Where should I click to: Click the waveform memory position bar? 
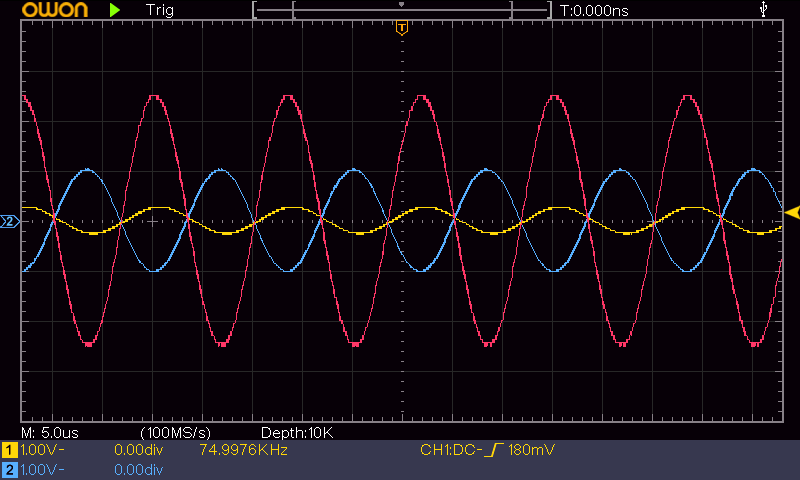pos(402,10)
